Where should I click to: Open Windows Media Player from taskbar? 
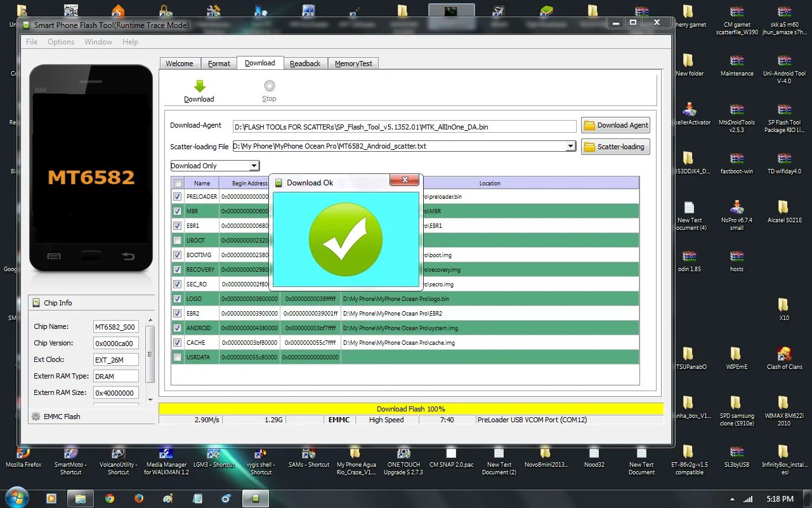pyautogui.click(x=51, y=498)
